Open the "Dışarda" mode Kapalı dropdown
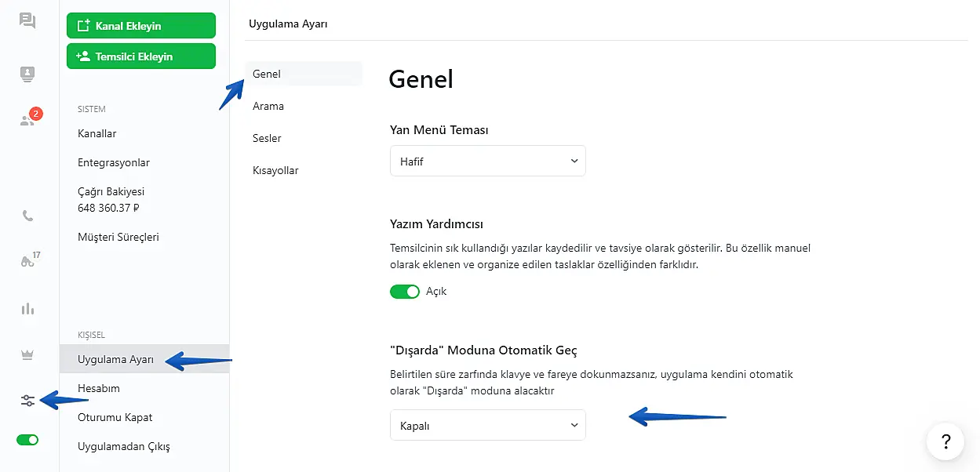Viewport: 980px width, 472px height. (487, 426)
